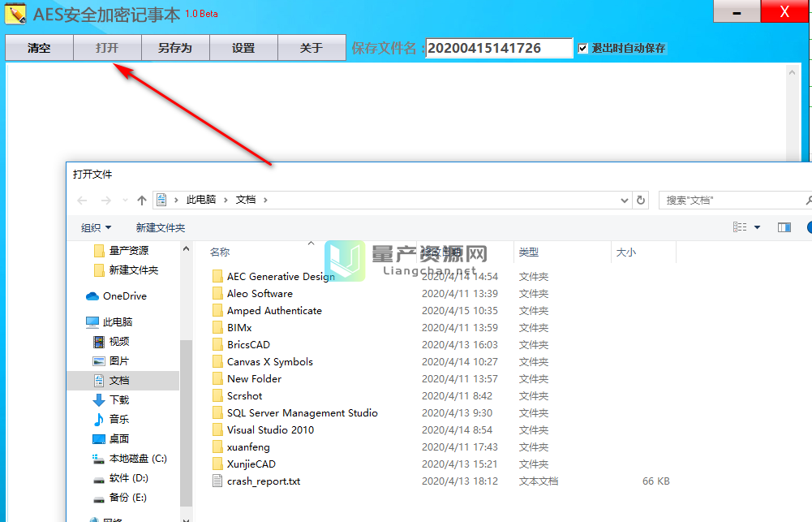
Task: Click the 关于 button
Action: 311,48
